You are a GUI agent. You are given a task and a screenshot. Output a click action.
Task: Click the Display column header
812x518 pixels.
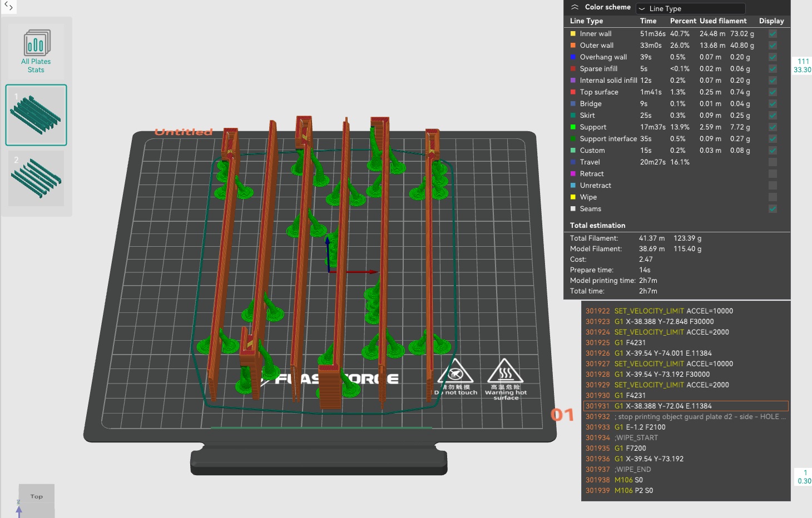click(x=771, y=21)
